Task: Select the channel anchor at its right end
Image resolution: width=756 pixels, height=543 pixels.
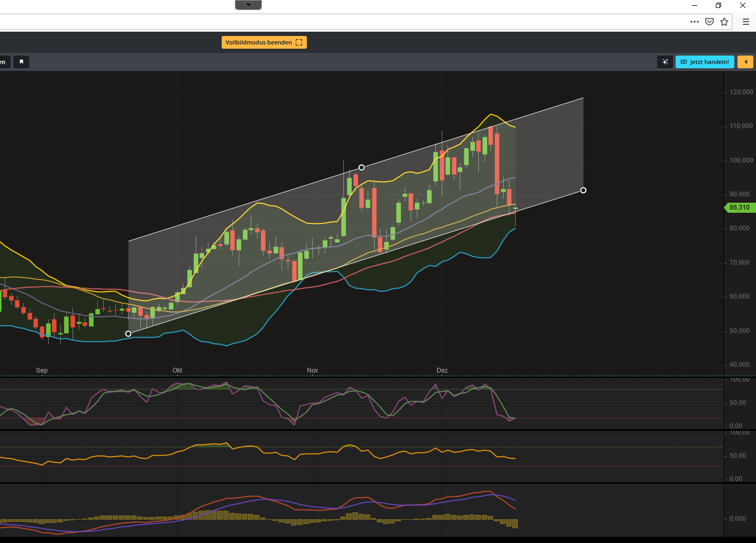Action: (x=583, y=190)
